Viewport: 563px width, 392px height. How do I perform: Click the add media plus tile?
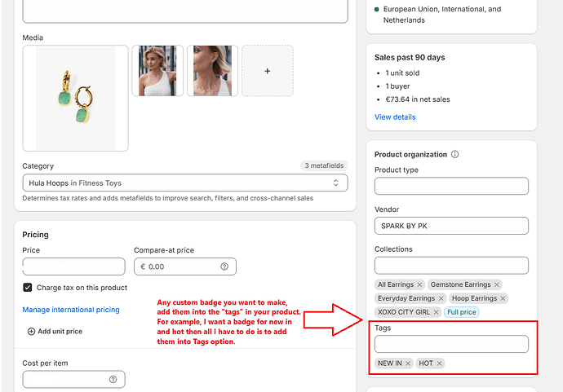pos(268,71)
